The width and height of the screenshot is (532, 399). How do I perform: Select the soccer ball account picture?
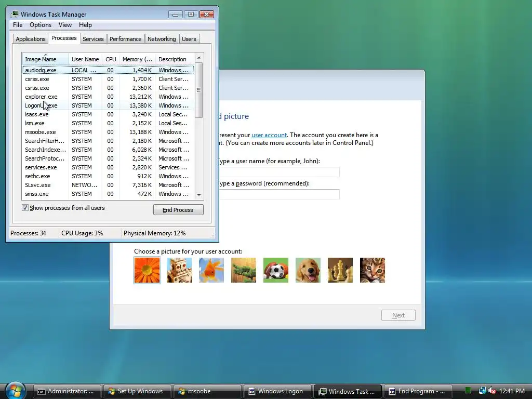coord(276,270)
